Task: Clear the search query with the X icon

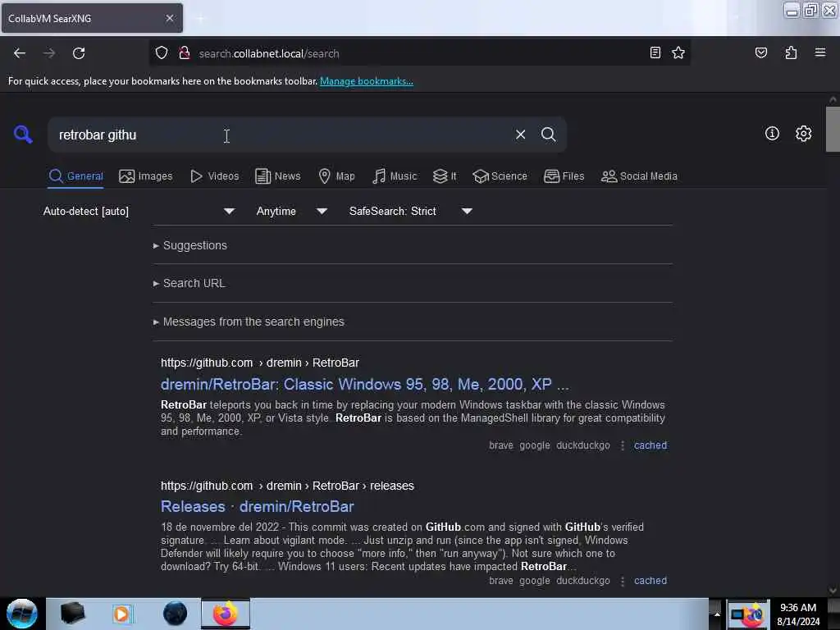Action: click(520, 135)
